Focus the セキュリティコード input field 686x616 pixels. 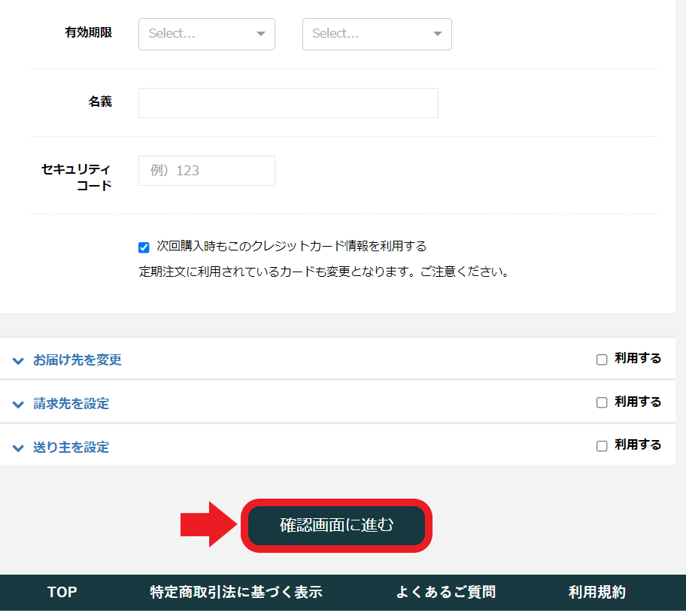(x=207, y=171)
